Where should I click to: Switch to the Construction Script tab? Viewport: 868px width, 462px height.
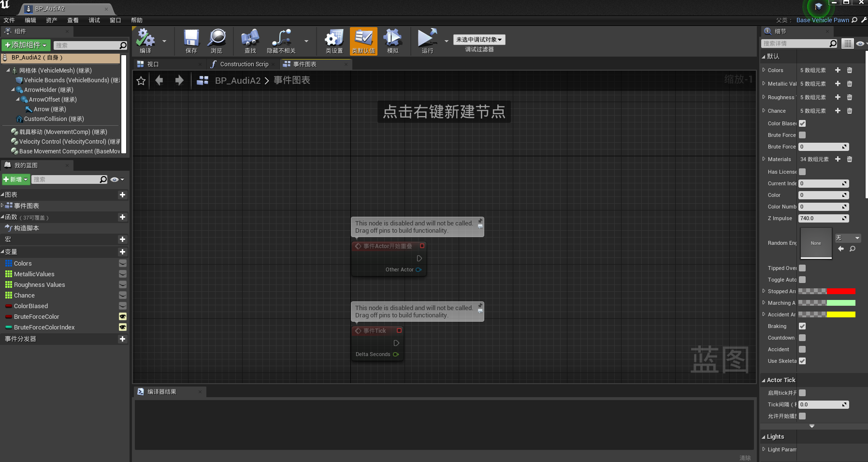pos(244,64)
